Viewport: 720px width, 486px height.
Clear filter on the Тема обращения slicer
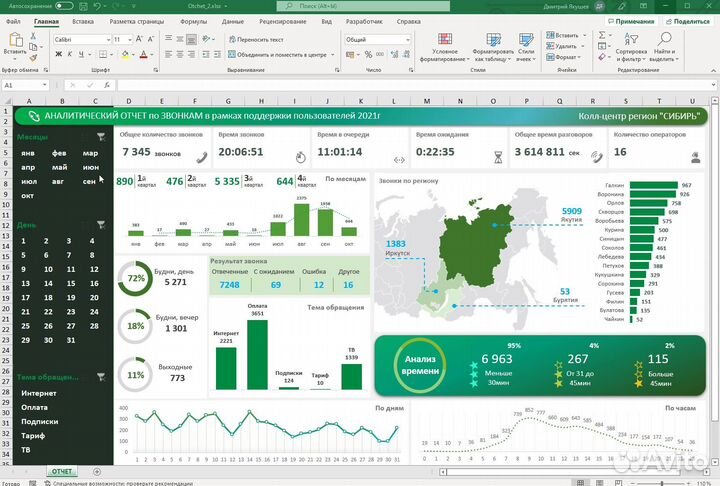pos(101,377)
